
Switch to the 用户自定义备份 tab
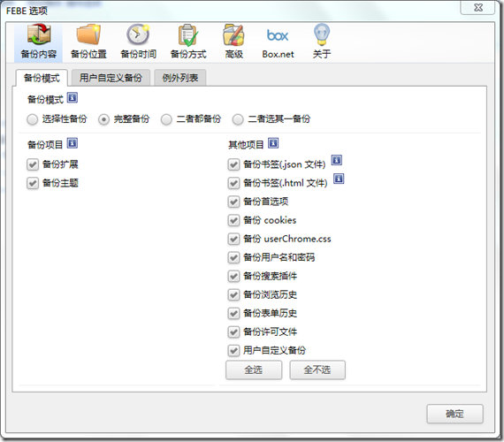(x=111, y=78)
